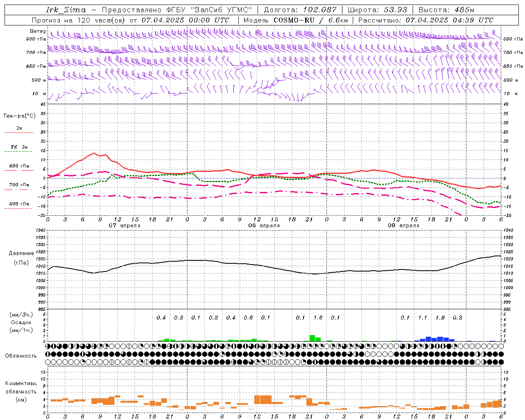This screenshot has width=525, height=420.
Task: Click the (км) convective cloud unit label
Action: pos(21,399)
